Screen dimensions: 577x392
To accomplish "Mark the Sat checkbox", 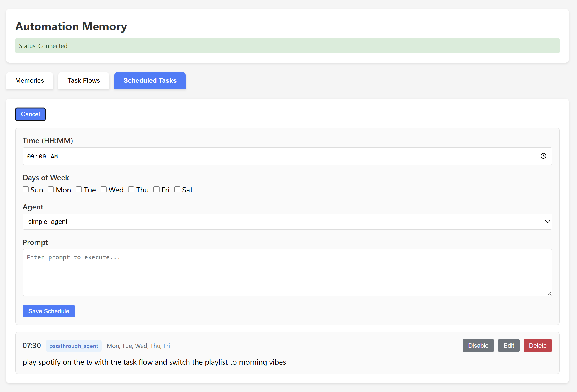I will (x=177, y=190).
